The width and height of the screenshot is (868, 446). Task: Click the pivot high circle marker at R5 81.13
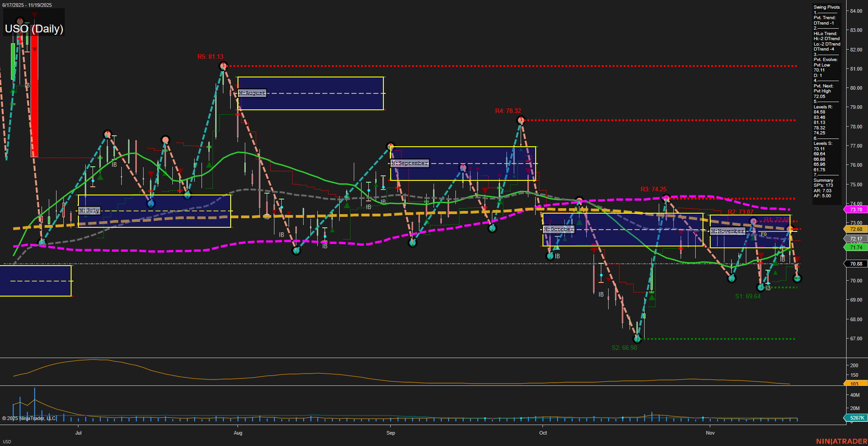pyautogui.click(x=223, y=66)
